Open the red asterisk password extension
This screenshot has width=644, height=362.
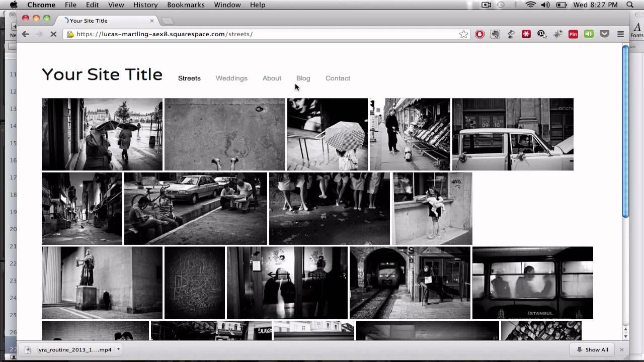(x=526, y=34)
